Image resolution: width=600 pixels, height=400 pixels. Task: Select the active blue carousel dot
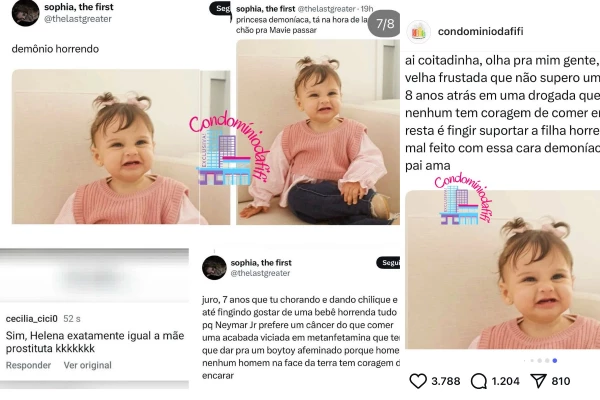555,361
